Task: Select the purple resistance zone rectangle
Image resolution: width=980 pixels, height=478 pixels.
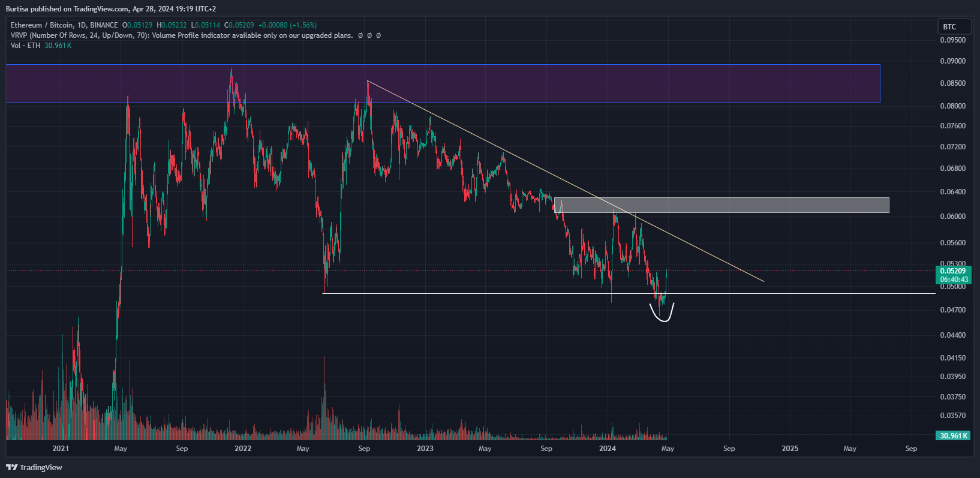Action: (443, 83)
